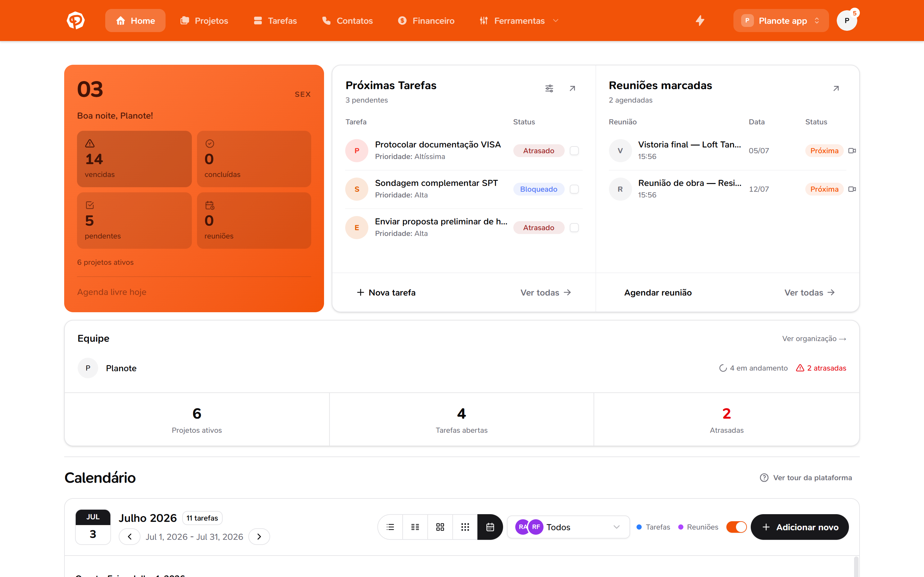This screenshot has height=577, width=924.
Task: Open filter settings for Próximas Tarefas
Action: point(549,88)
